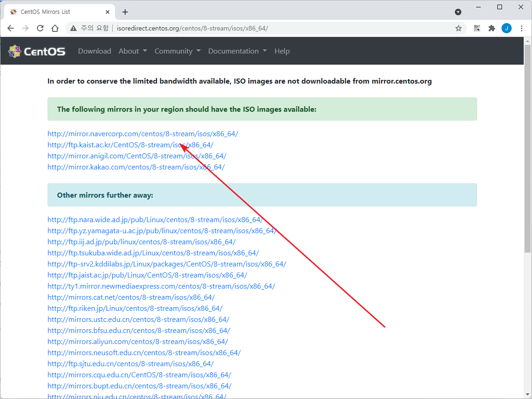Click the Other mirrors further away banner

pos(262,195)
